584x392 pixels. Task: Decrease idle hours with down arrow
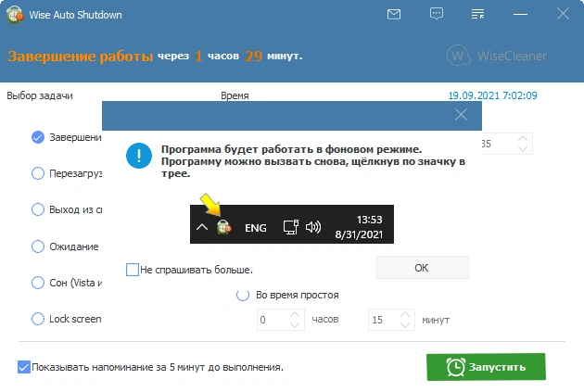coord(295,325)
